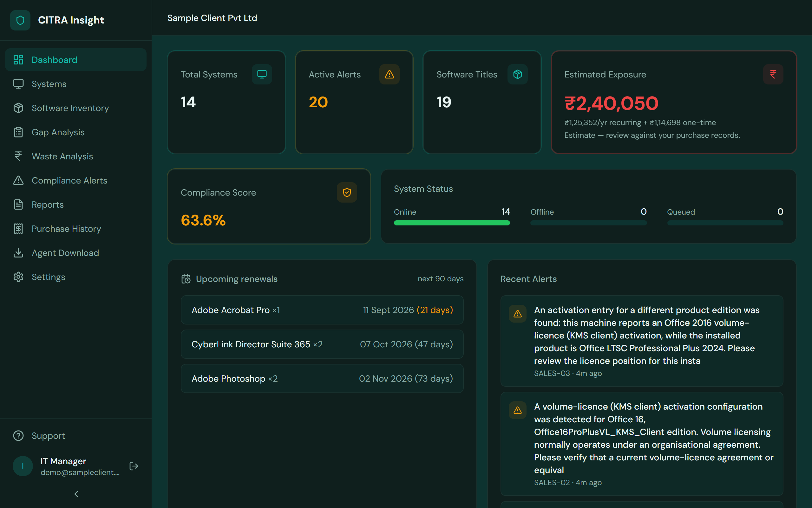
Task: Click the calendar icon beside Upcoming renewals
Action: coord(186,279)
